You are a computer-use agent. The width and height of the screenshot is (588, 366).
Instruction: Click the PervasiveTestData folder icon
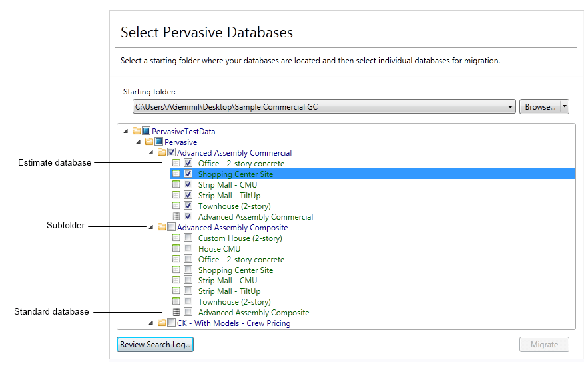click(137, 131)
